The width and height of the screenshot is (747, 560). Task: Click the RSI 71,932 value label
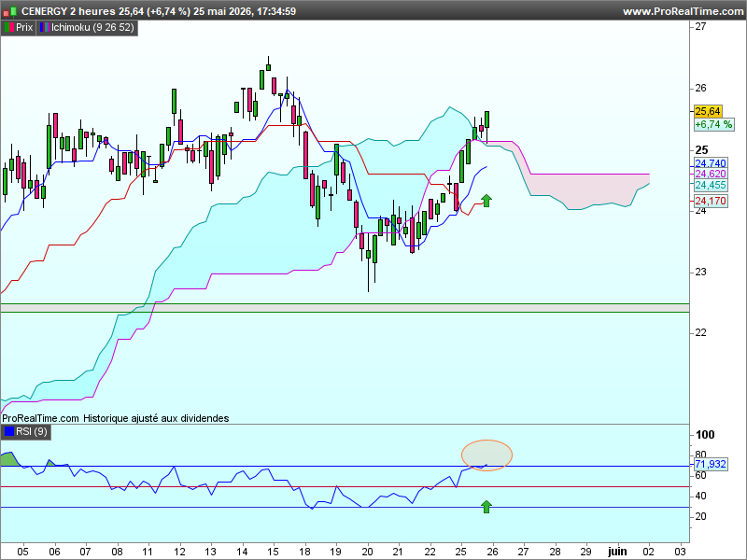coord(711,464)
